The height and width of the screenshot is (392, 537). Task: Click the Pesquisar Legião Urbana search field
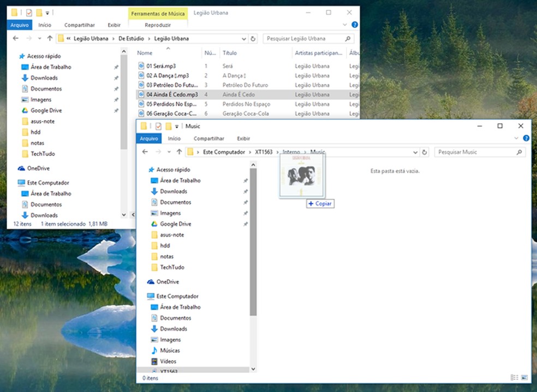pos(303,39)
